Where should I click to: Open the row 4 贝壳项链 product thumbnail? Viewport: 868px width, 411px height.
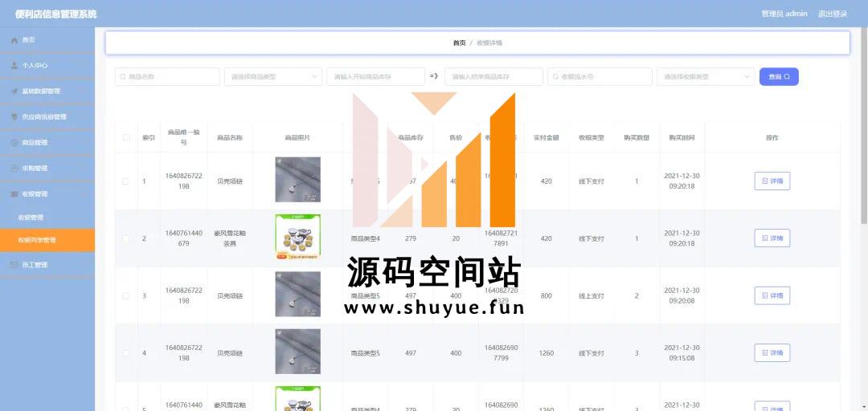pos(298,352)
